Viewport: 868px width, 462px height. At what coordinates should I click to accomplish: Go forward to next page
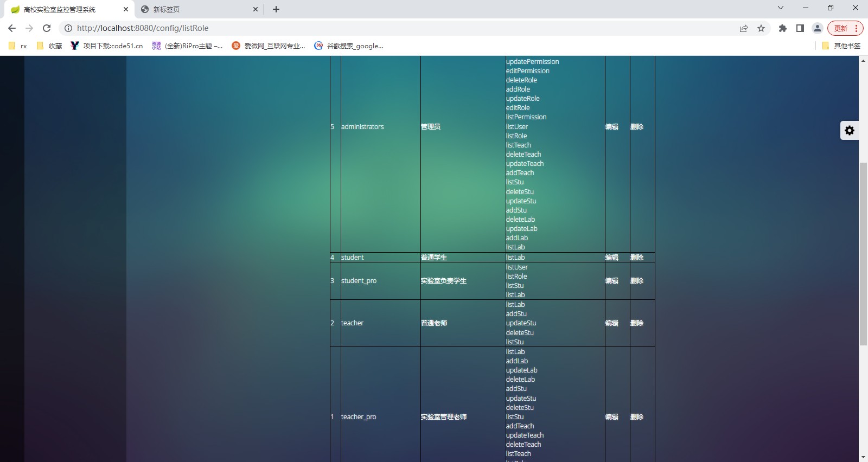pyautogui.click(x=29, y=28)
